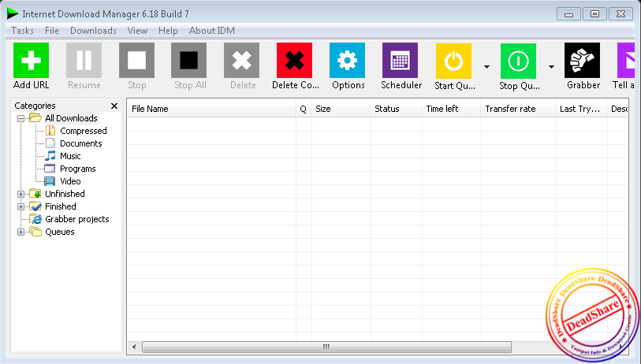Open the About IDM menu
This screenshot has width=641, height=364.
[x=212, y=31]
